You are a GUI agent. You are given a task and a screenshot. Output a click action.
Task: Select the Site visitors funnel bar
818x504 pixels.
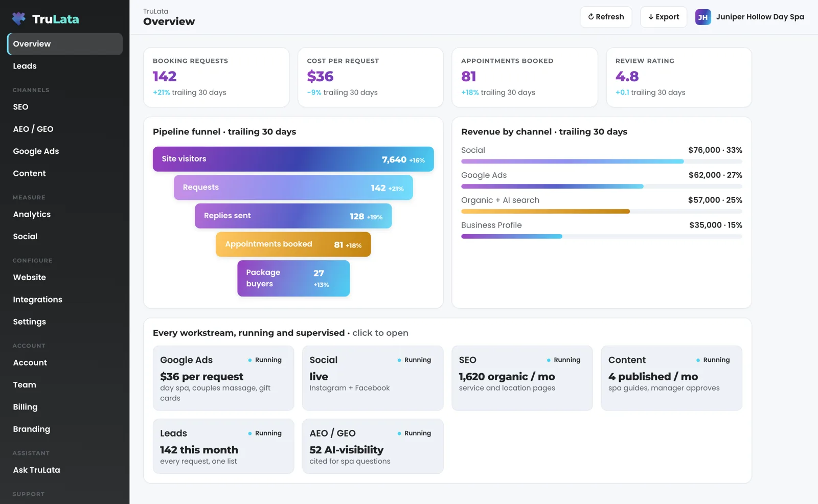tap(293, 159)
